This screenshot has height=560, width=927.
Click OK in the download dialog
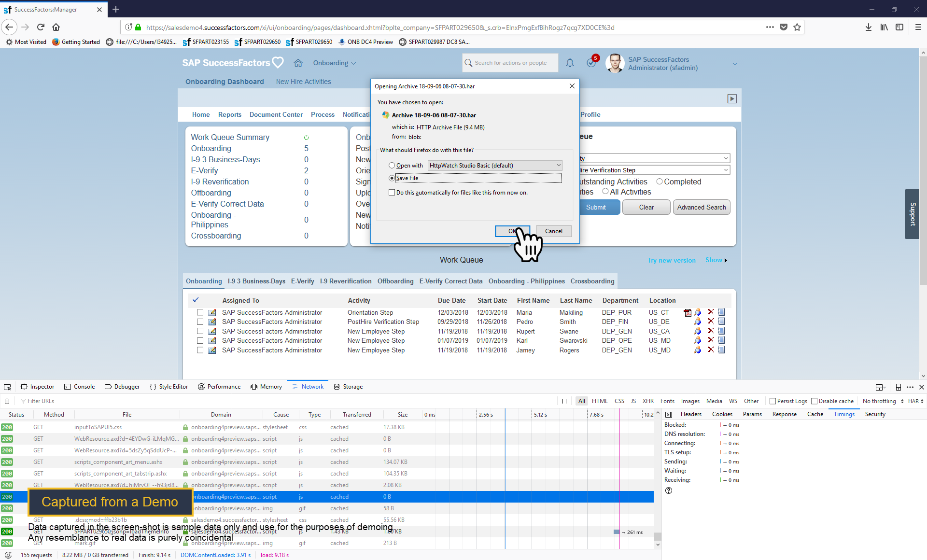point(512,231)
